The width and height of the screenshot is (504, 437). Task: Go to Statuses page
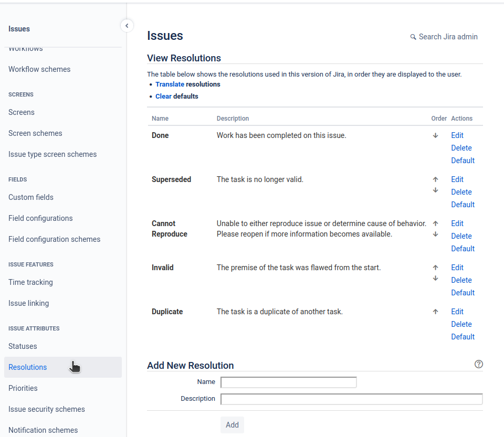[23, 346]
